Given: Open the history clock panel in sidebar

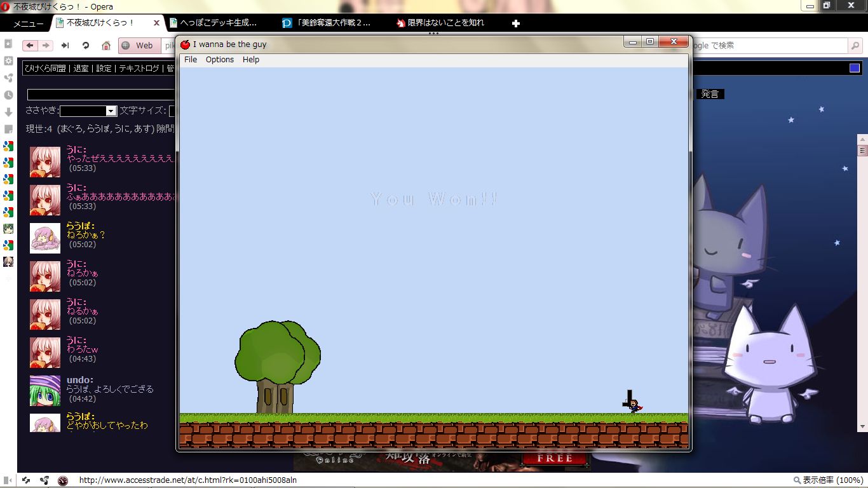Looking at the screenshot, I should [8, 95].
